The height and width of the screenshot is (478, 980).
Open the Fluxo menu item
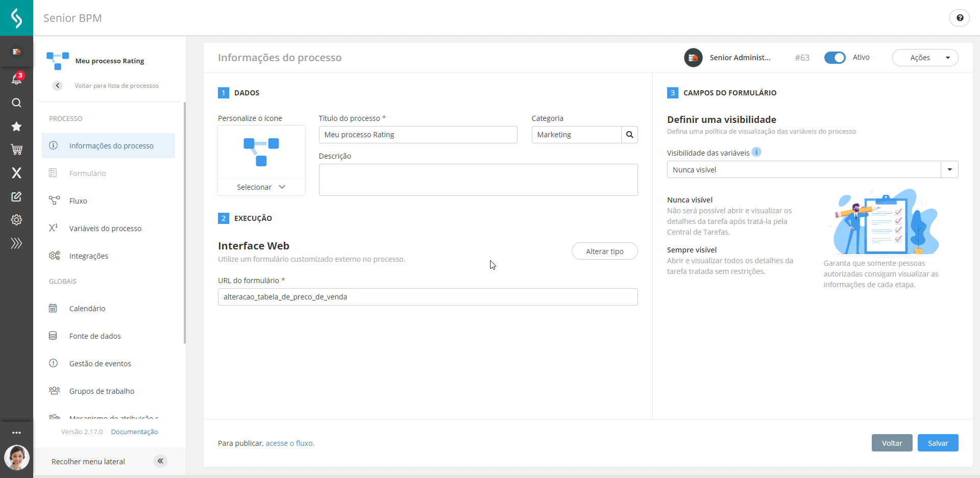pos(79,200)
